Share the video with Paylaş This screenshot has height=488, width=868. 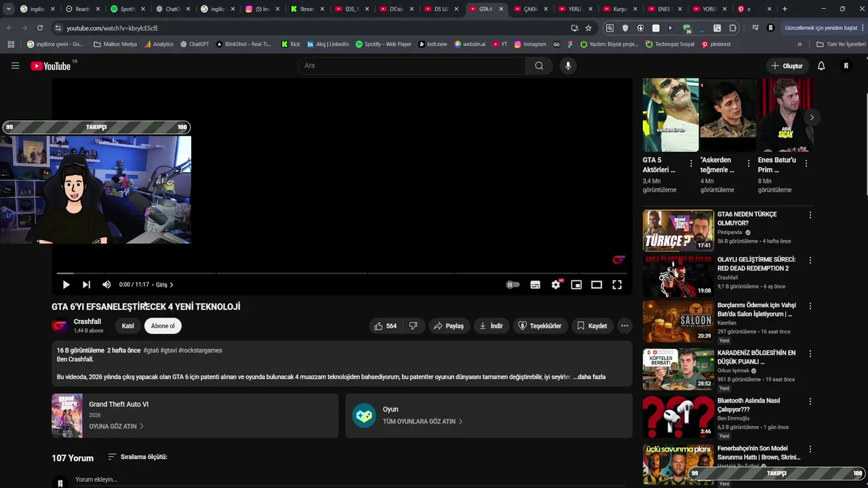click(449, 326)
